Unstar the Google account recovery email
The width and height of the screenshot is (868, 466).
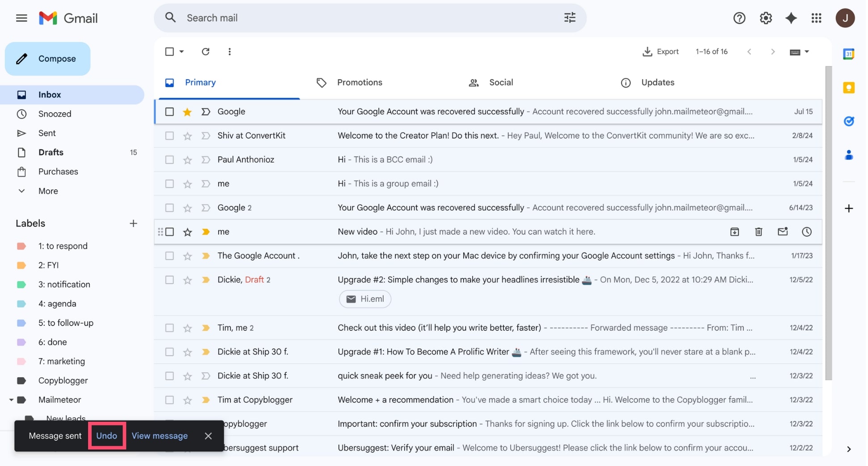coord(187,112)
